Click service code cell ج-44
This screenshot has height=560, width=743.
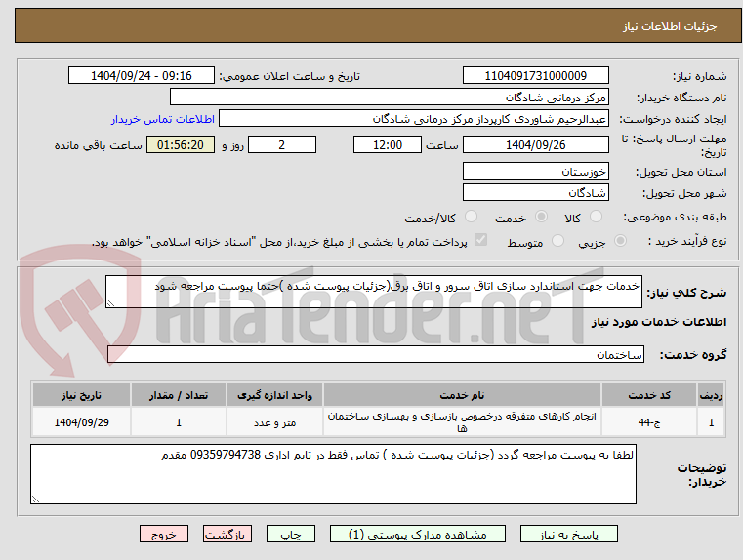pos(649,422)
